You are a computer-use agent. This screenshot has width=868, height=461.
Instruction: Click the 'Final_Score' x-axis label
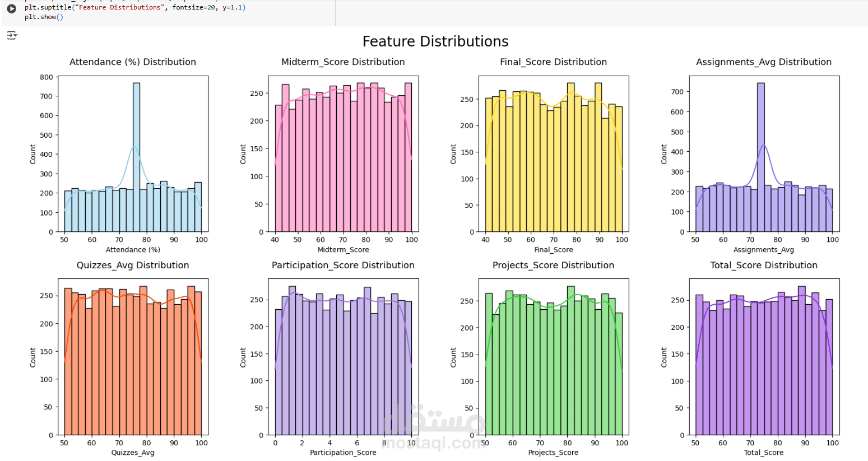click(x=554, y=250)
